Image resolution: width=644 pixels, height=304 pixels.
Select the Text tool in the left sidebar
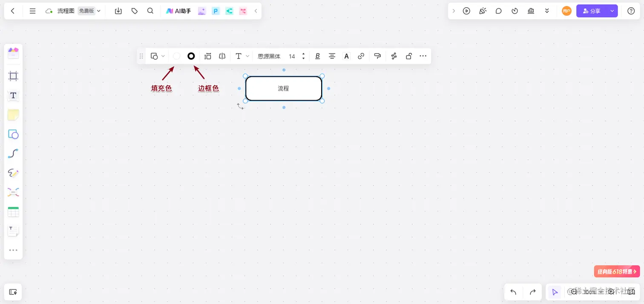point(13,96)
